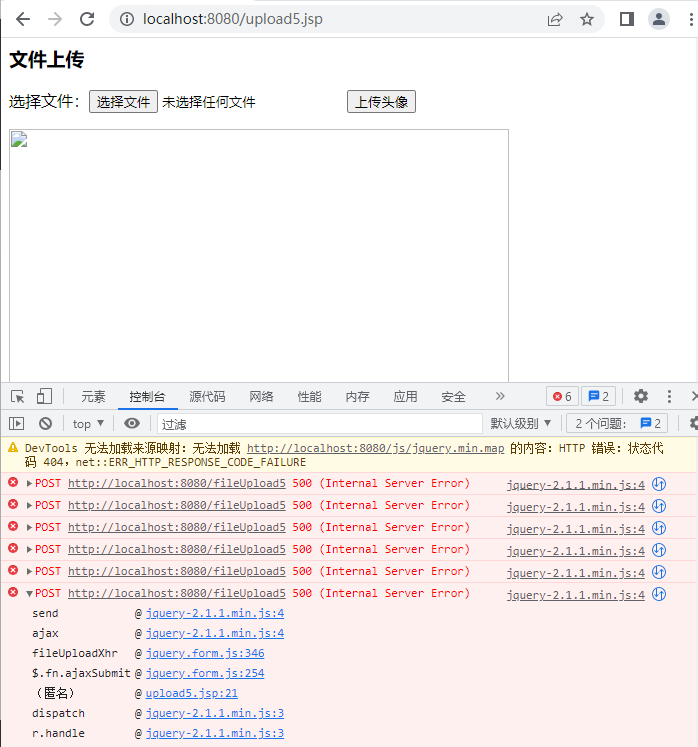Open the 性能 (Performance) tab
This screenshot has width=698, height=747.
pyautogui.click(x=309, y=396)
